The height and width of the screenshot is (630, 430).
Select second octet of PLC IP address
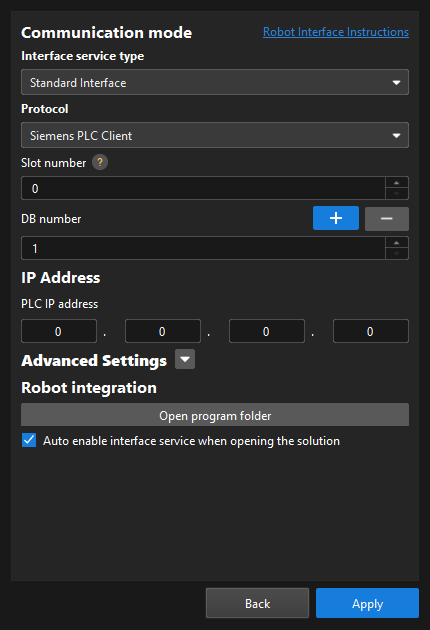point(163,331)
